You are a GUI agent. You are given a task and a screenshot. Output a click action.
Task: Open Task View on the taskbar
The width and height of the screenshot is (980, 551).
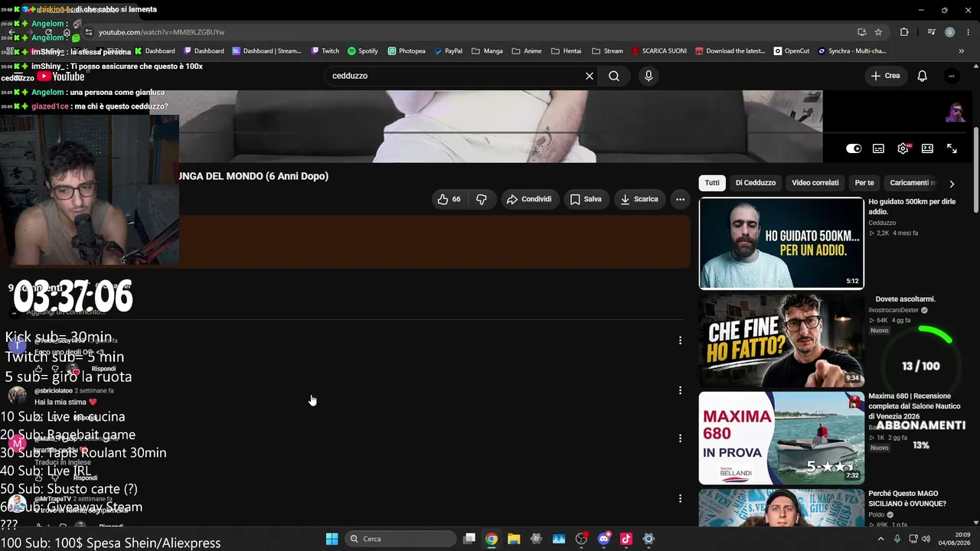click(469, 539)
